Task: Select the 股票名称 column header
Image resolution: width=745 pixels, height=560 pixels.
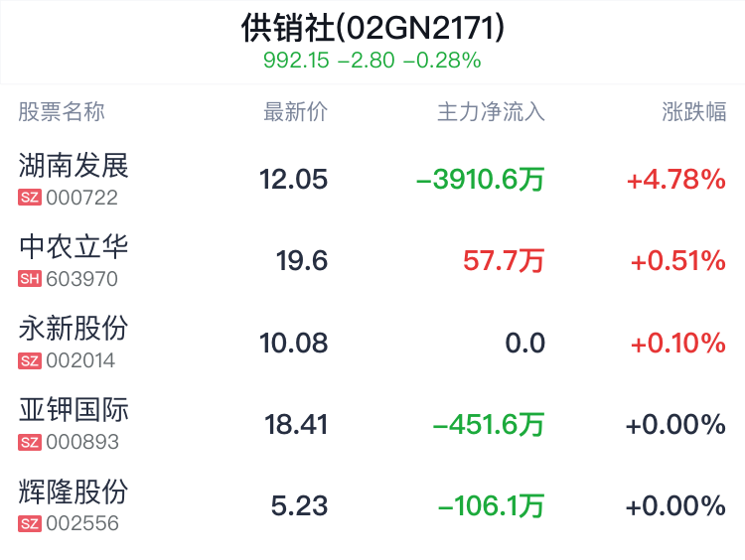Action: 62,112
